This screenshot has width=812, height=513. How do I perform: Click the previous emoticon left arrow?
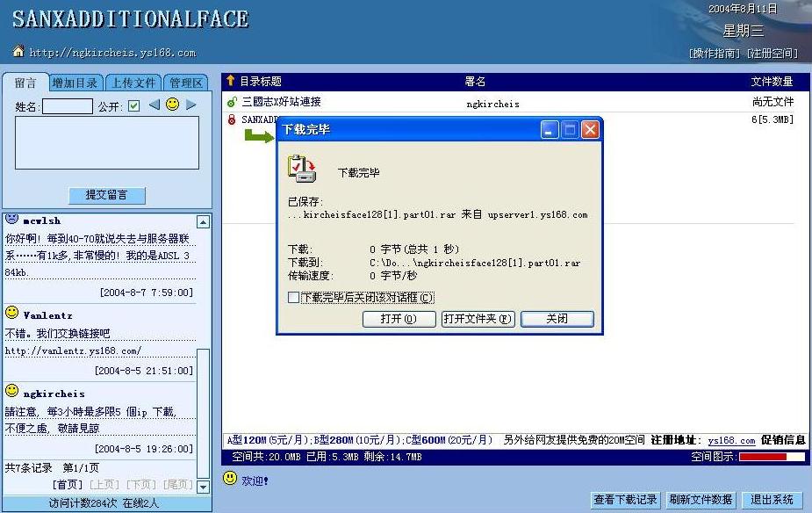[154, 105]
